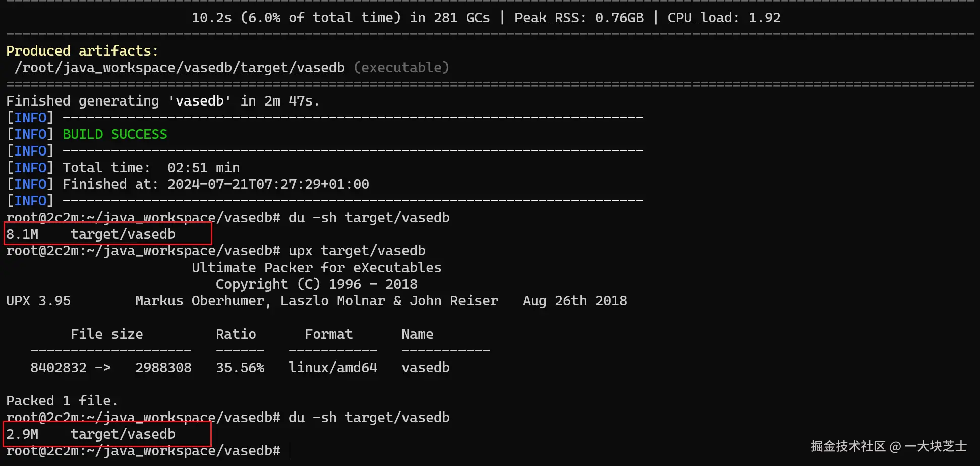Click the "Format" column header
Viewport: 980px width, 466px height.
(328, 334)
